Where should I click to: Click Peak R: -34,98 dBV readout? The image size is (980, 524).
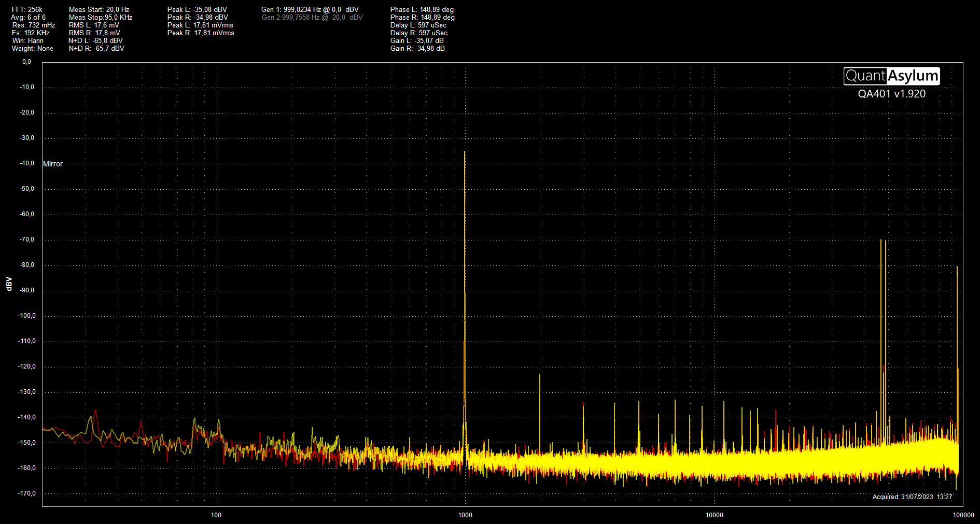point(198,17)
